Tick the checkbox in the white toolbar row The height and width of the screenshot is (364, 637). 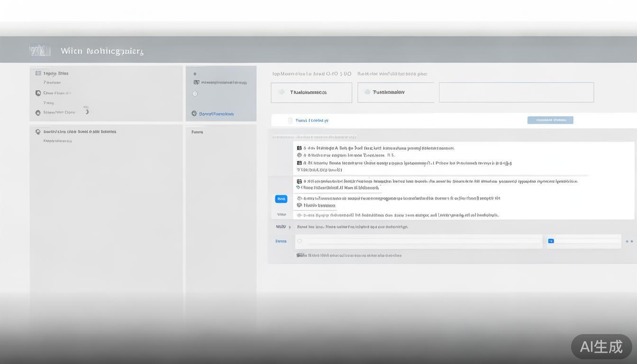[290, 120]
